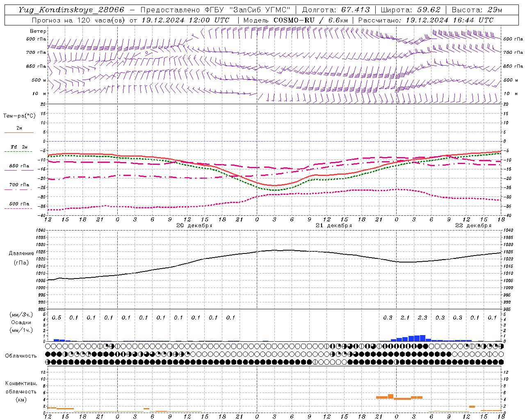525x420 pixels.
Task: Click the 21 декабря date label
Action: [333, 226]
